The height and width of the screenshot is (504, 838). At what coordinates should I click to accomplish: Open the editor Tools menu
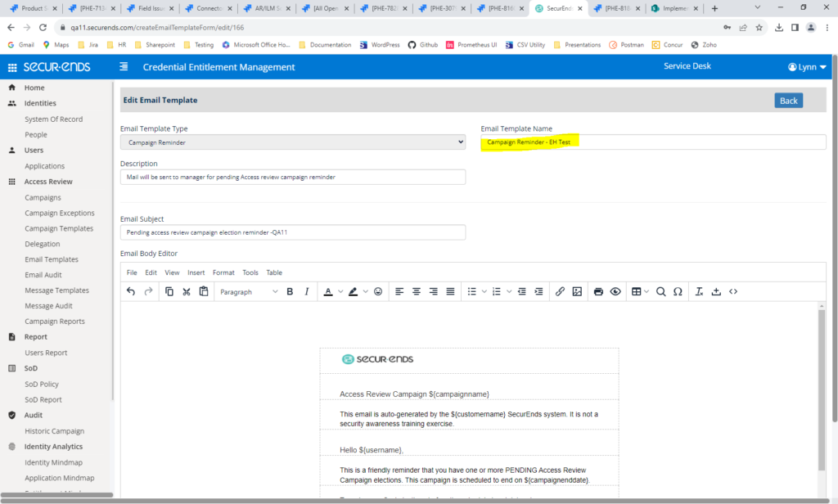[250, 272]
